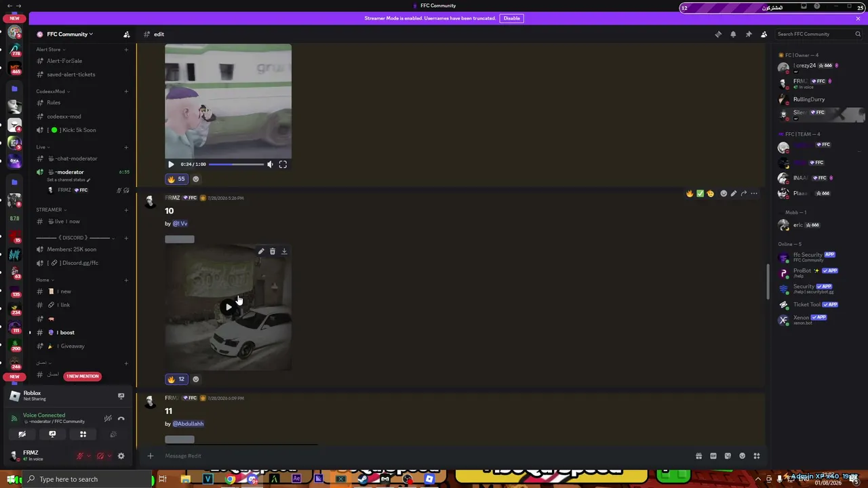Mute the bus video volume
Image resolution: width=868 pixels, height=488 pixels.
[x=270, y=164]
